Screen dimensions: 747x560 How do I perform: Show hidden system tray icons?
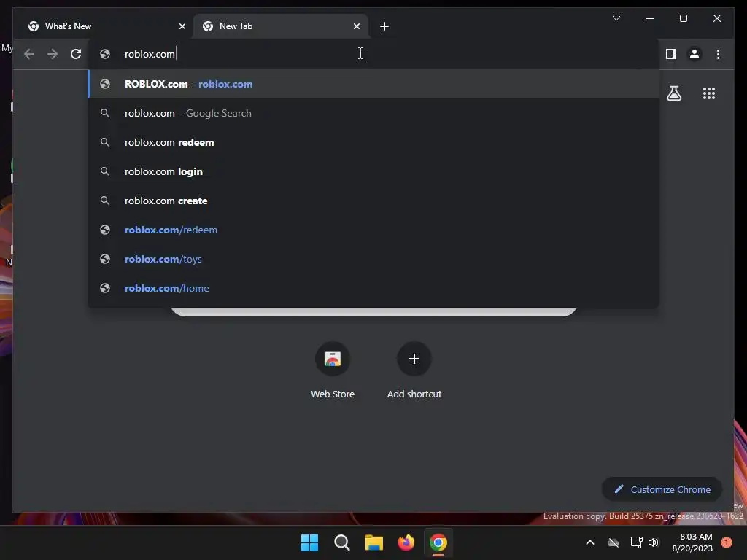tap(589, 542)
